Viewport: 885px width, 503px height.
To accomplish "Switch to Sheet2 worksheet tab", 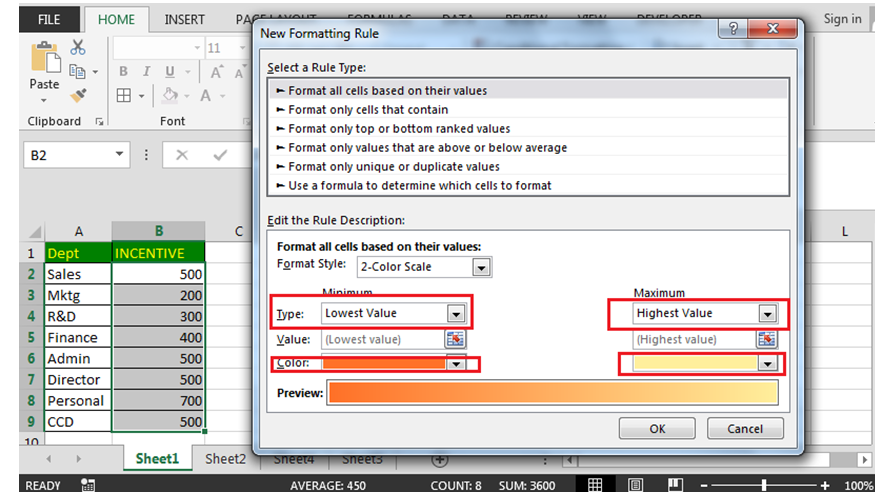I will [225, 459].
